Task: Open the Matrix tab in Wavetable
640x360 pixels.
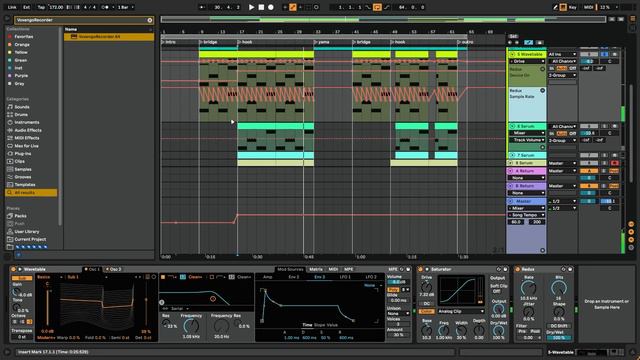Action: click(316, 269)
